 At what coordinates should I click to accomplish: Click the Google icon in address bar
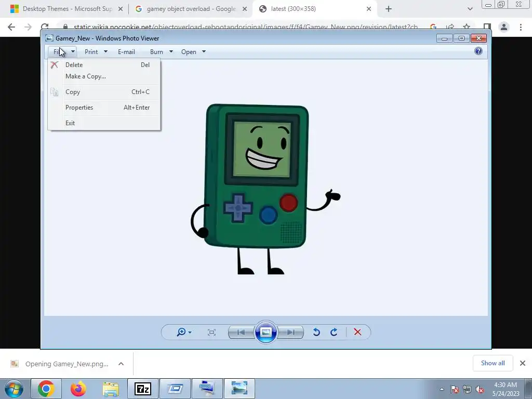point(433,27)
